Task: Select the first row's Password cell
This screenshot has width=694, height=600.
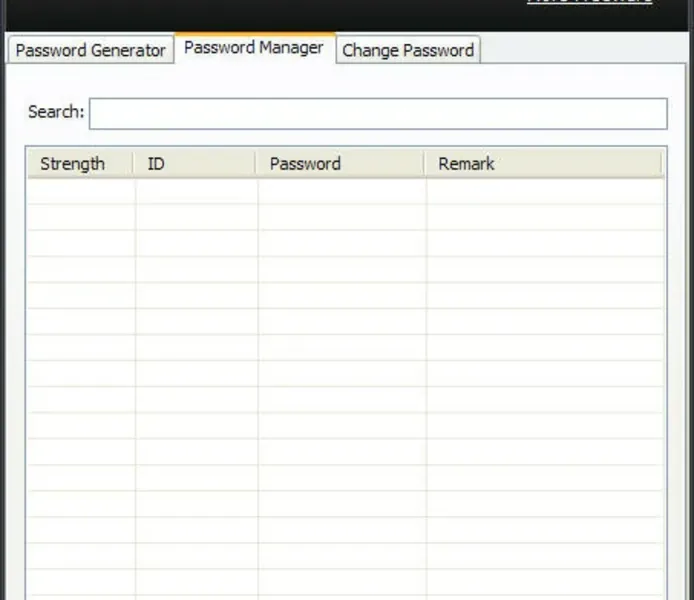Action: point(342,192)
